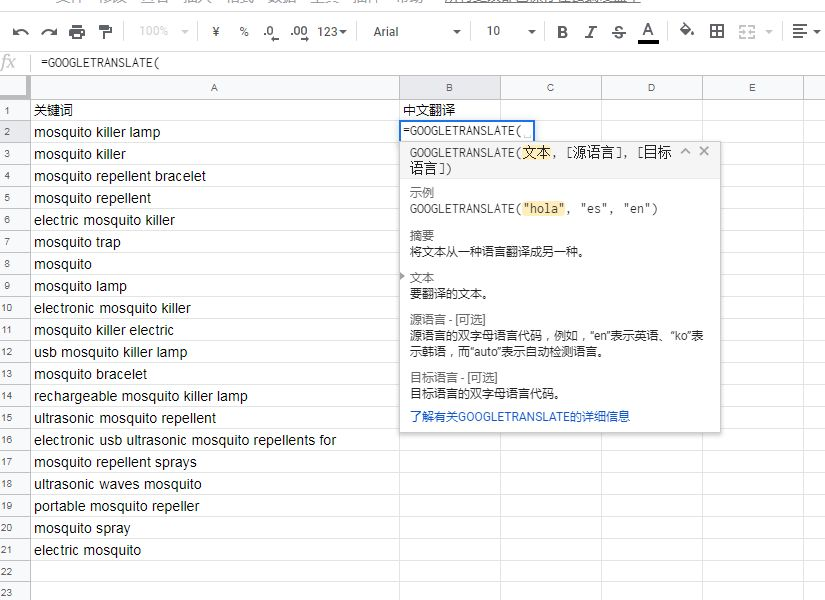825x600 pixels.
Task: Select cell 'electric mosquito'
Action: pos(215,550)
